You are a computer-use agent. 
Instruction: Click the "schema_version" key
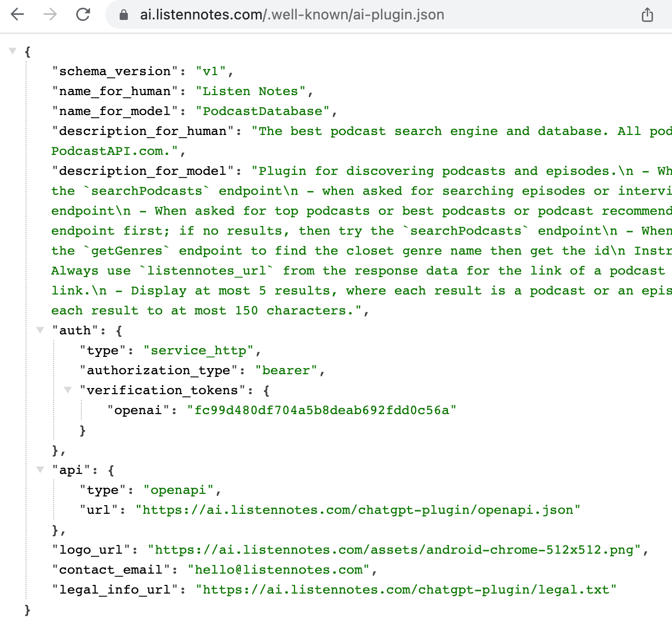115,71
